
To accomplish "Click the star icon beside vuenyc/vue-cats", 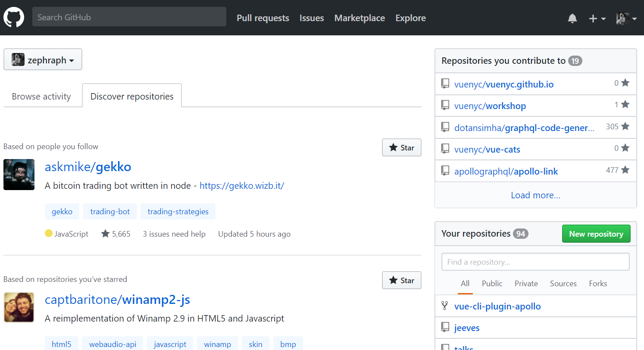I will (625, 148).
